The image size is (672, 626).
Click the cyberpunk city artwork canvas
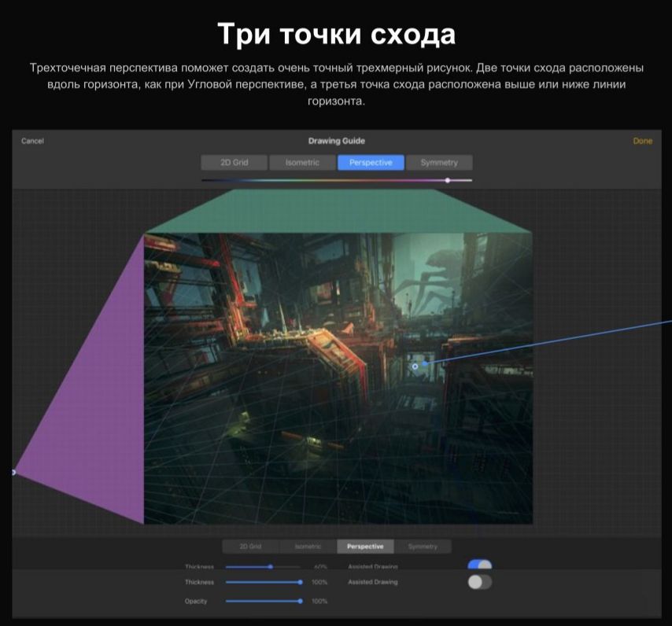click(x=338, y=378)
